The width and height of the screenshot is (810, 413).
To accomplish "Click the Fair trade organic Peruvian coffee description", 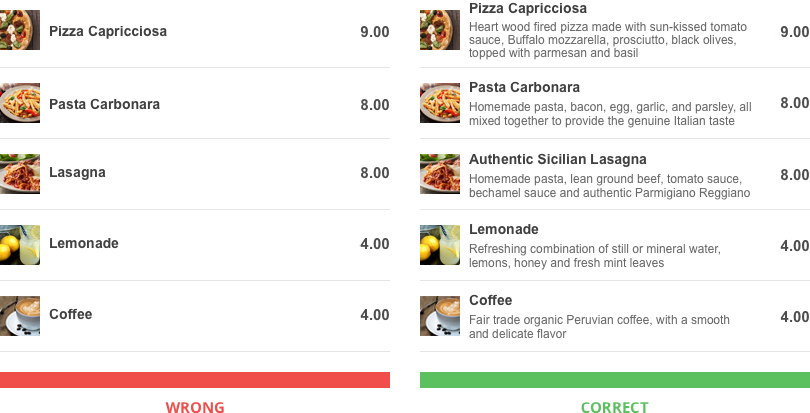I will point(599,327).
